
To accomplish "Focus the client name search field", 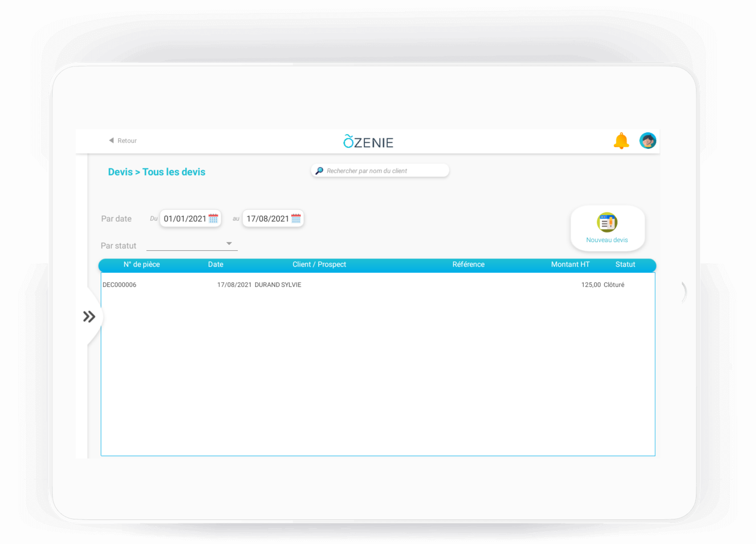I will [380, 171].
